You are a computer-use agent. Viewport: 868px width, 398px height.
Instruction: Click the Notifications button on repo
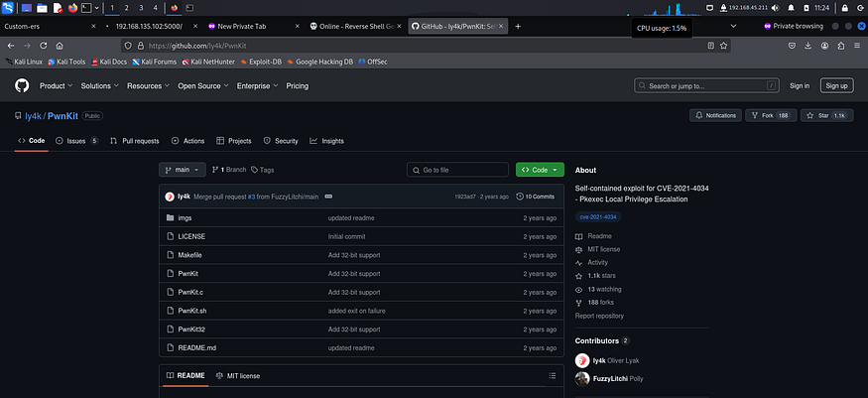click(715, 115)
